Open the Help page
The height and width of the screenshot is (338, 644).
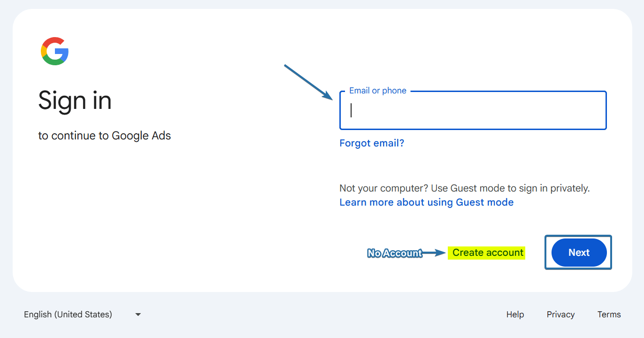point(515,314)
